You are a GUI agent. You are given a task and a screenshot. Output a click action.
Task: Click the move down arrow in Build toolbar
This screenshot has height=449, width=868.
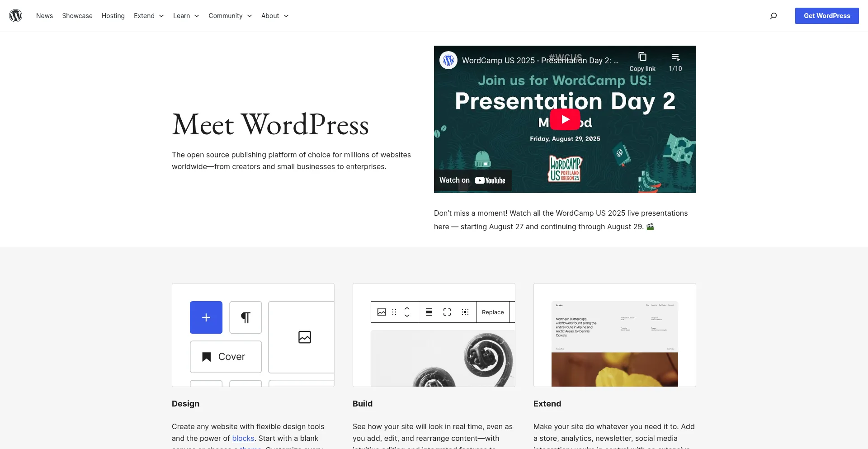point(407,316)
